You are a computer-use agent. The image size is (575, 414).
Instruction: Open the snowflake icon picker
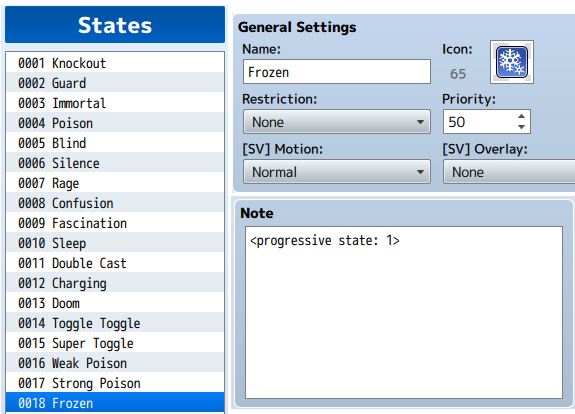[x=512, y=62]
